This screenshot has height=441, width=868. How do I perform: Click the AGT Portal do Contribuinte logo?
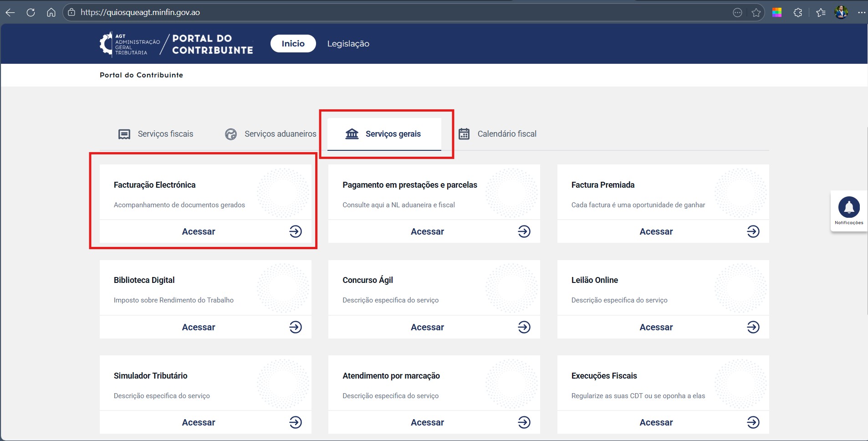(x=176, y=44)
